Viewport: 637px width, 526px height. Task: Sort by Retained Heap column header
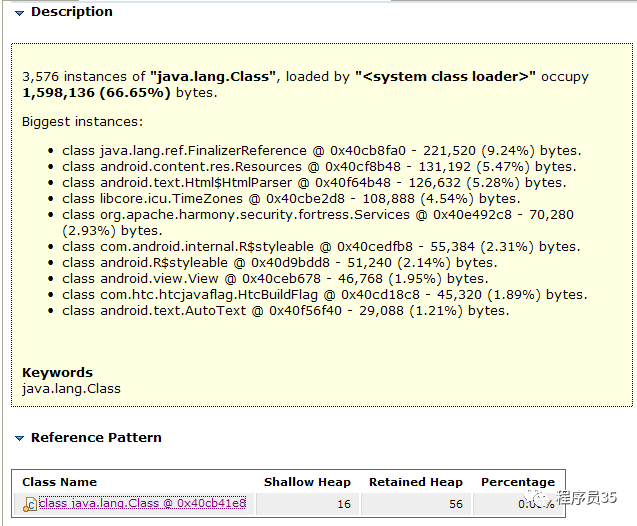pos(416,482)
